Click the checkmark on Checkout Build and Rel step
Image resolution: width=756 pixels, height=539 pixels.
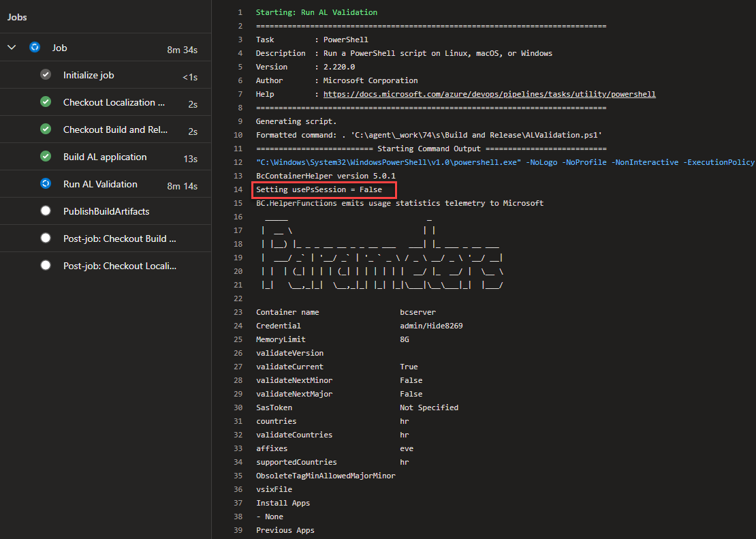46,129
